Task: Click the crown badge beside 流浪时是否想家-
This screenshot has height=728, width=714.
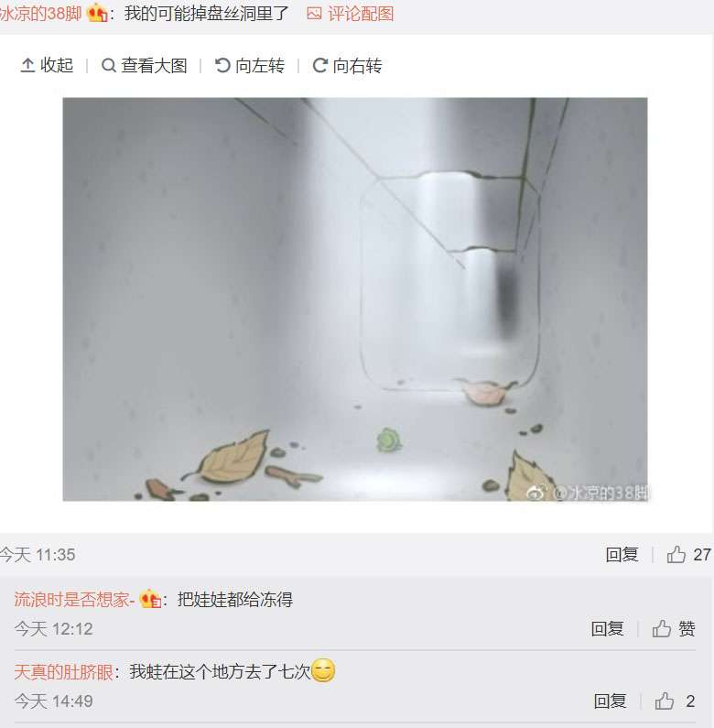Action: [x=150, y=599]
